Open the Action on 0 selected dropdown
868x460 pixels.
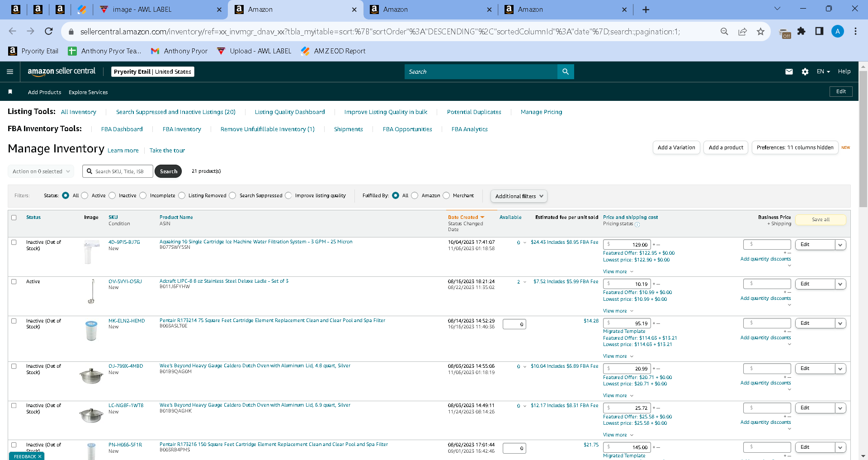pyautogui.click(x=41, y=171)
